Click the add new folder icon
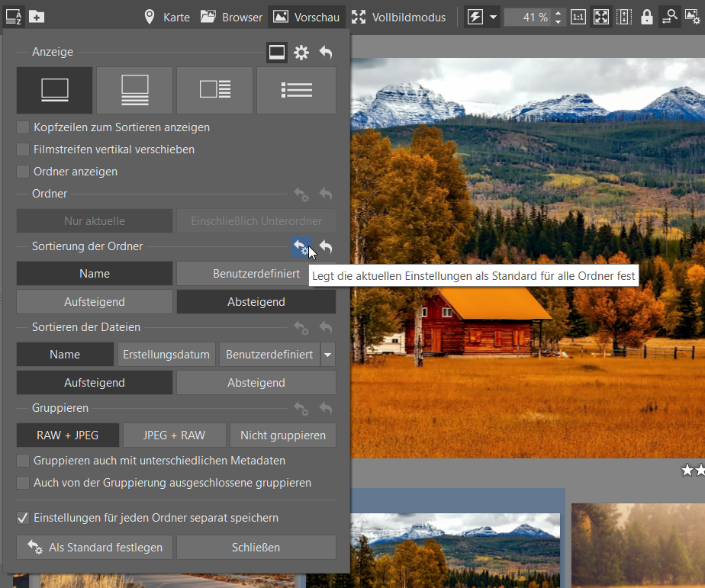705x588 pixels. 37,17
